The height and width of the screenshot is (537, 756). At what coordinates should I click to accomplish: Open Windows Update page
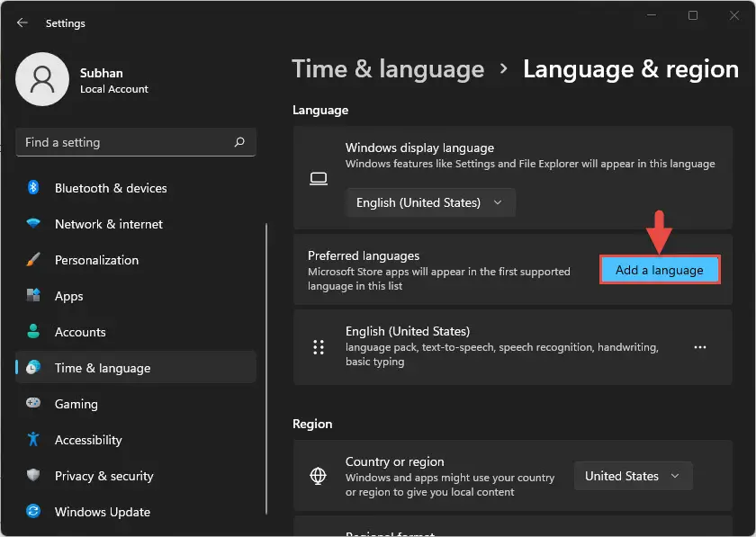point(136,512)
